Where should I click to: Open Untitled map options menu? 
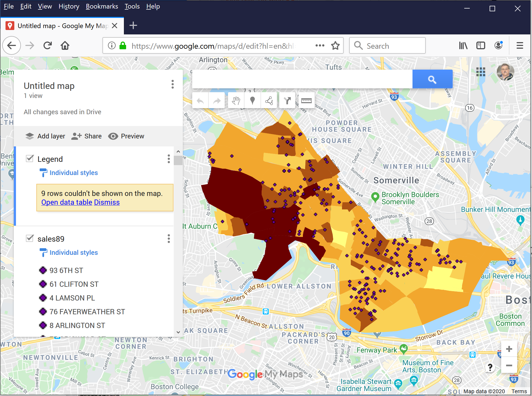173,84
